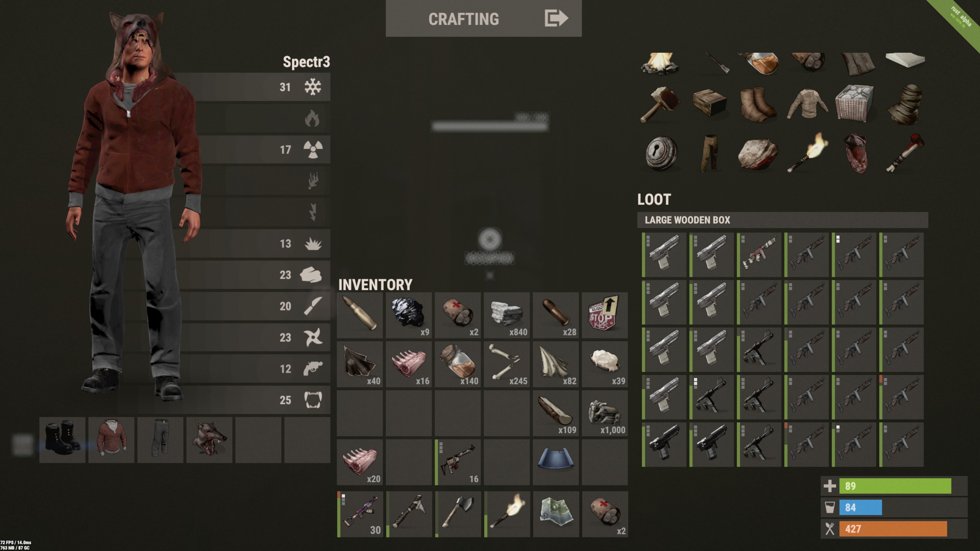Select the purple assault rifle in the hotbar
Screen dimensions: 980x551
pyautogui.click(x=360, y=514)
